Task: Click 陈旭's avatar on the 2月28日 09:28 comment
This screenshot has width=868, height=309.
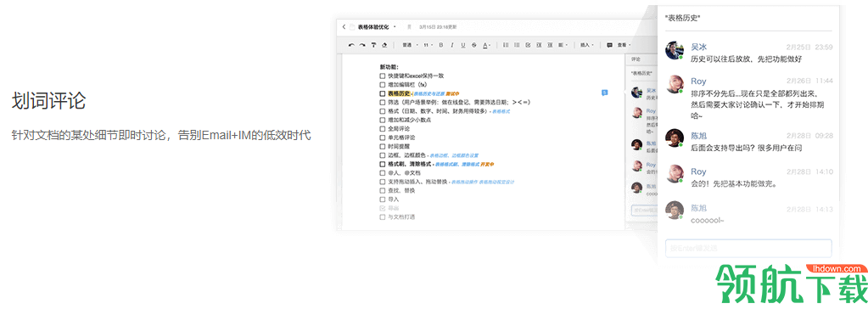Action: click(x=675, y=138)
